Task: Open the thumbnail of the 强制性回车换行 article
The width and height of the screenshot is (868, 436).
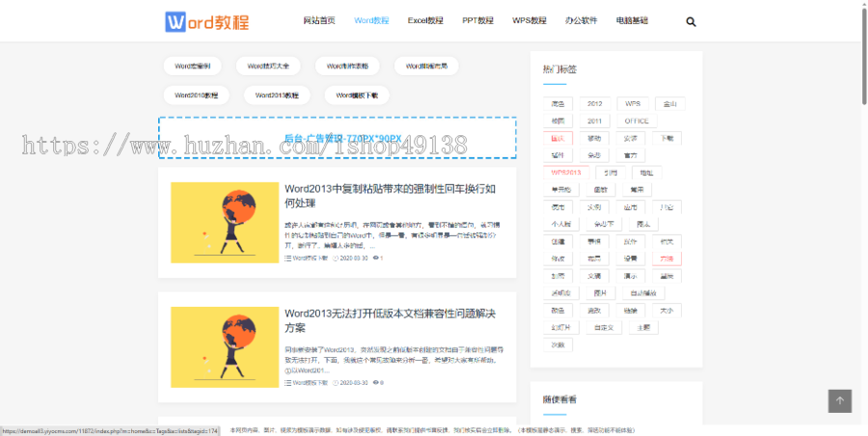Action: [x=225, y=223]
